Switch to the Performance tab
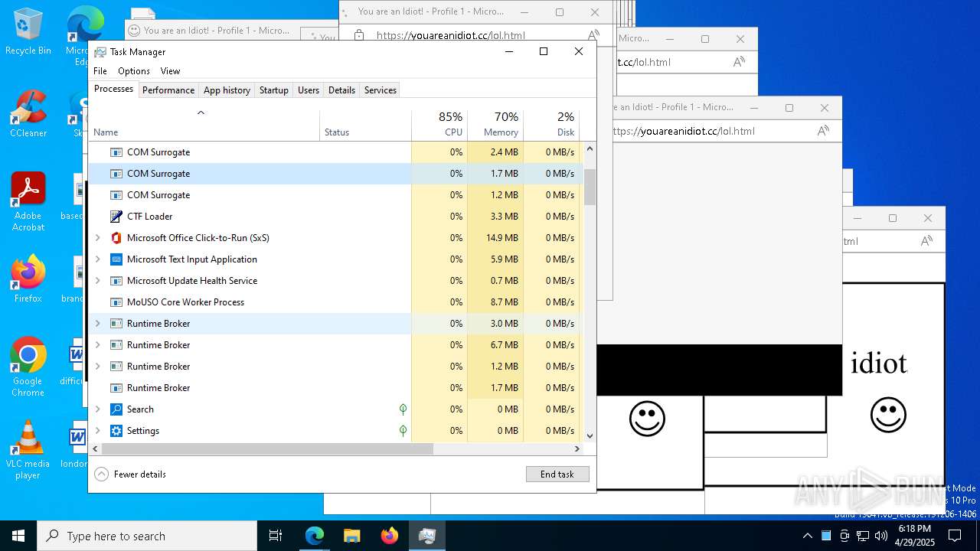 tap(168, 90)
